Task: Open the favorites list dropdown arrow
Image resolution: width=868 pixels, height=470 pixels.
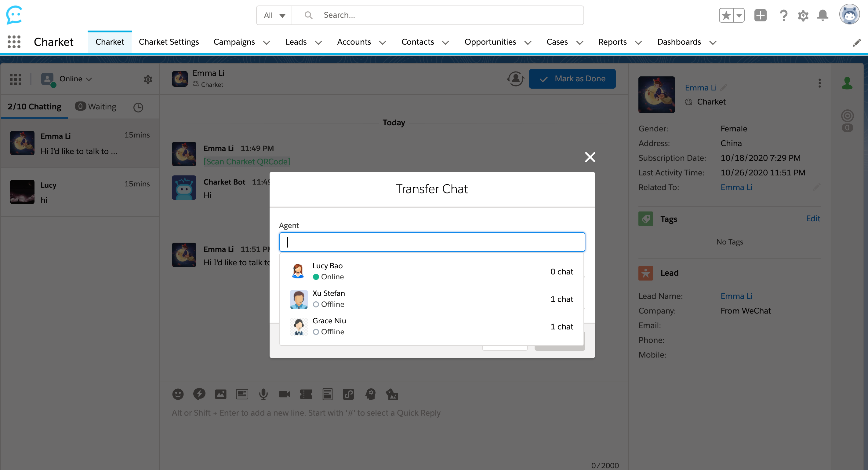Action: click(x=739, y=15)
